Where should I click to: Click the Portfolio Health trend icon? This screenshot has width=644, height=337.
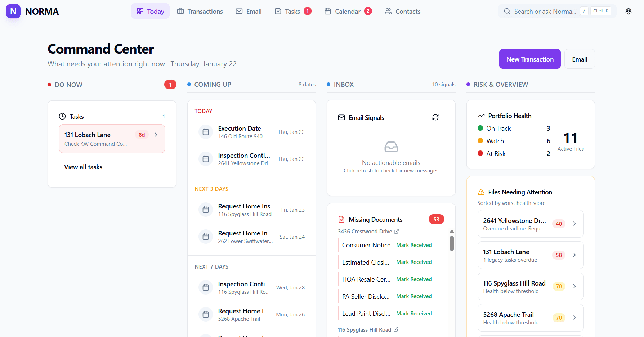482,116
